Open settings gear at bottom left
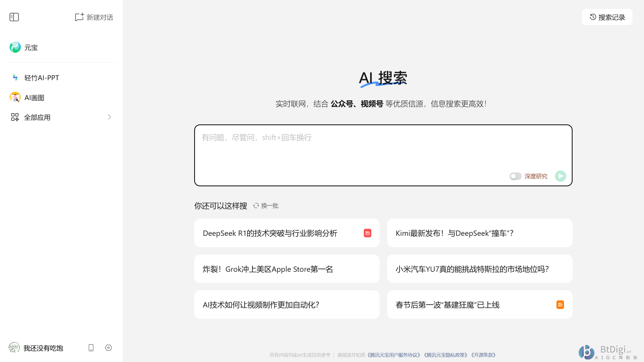This screenshot has height=362, width=644. coord(108,348)
